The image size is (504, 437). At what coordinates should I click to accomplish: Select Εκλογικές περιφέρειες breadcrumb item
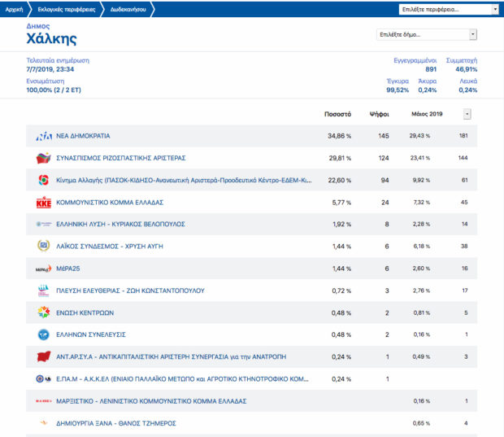pos(69,9)
